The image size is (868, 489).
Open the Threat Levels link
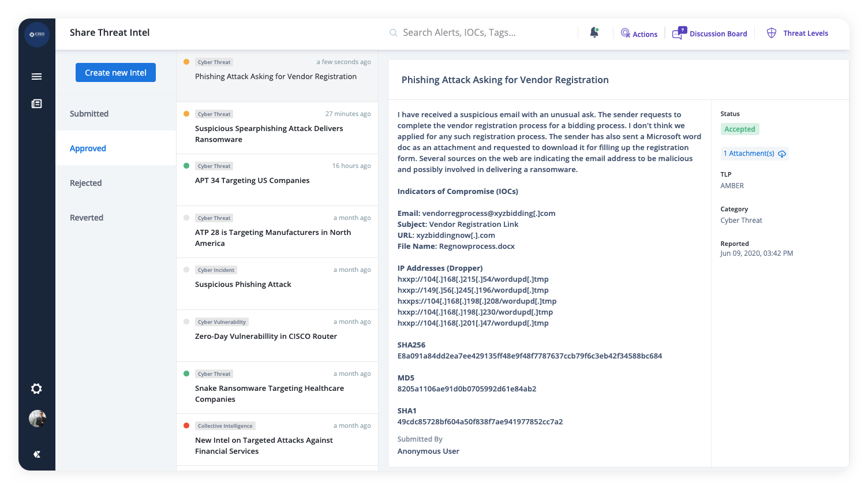pos(806,33)
